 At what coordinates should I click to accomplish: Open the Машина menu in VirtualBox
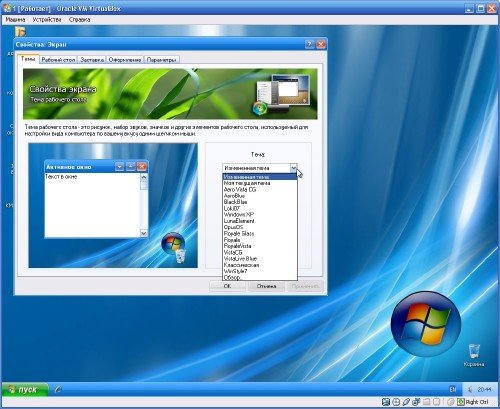[x=15, y=20]
